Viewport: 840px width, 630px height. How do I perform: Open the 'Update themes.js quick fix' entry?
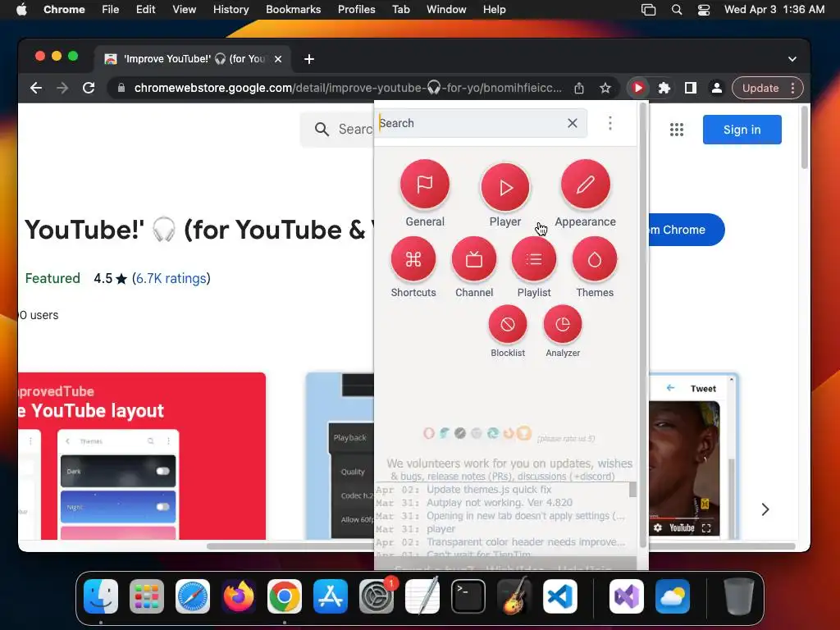point(489,490)
